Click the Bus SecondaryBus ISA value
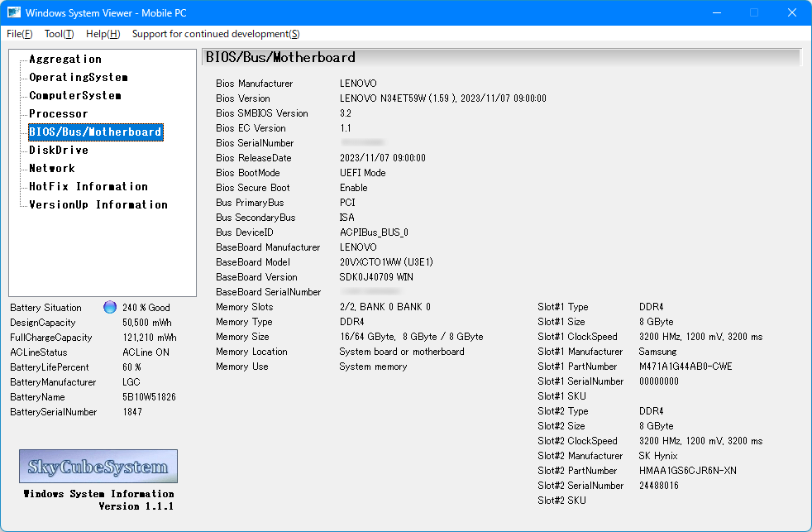This screenshot has width=812, height=532. point(347,218)
